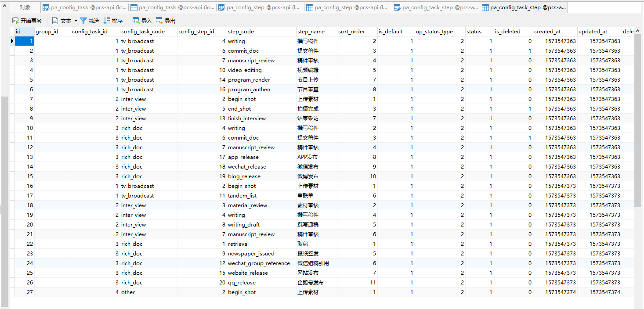Open the 文本 dropdown arrow
The image size is (644, 309).
click(x=76, y=21)
